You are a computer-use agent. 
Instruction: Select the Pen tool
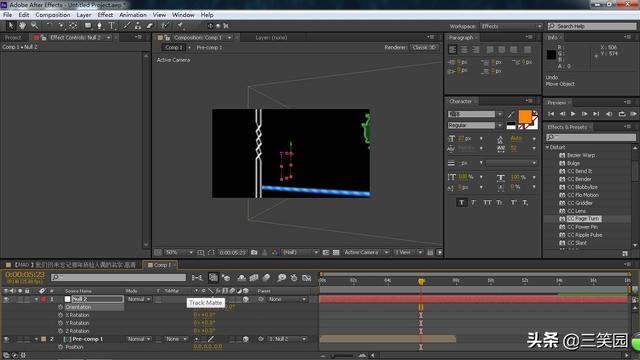100,26
